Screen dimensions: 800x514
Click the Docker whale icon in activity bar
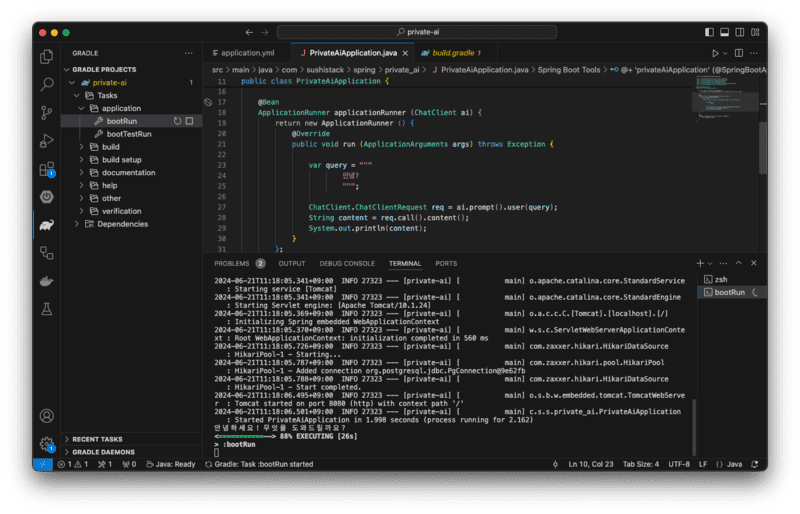(x=46, y=282)
